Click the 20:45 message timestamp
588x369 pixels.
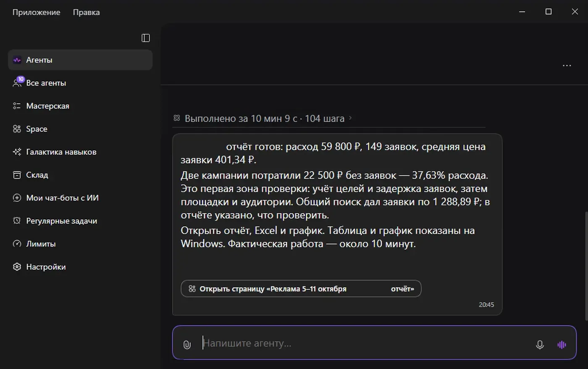tap(486, 305)
